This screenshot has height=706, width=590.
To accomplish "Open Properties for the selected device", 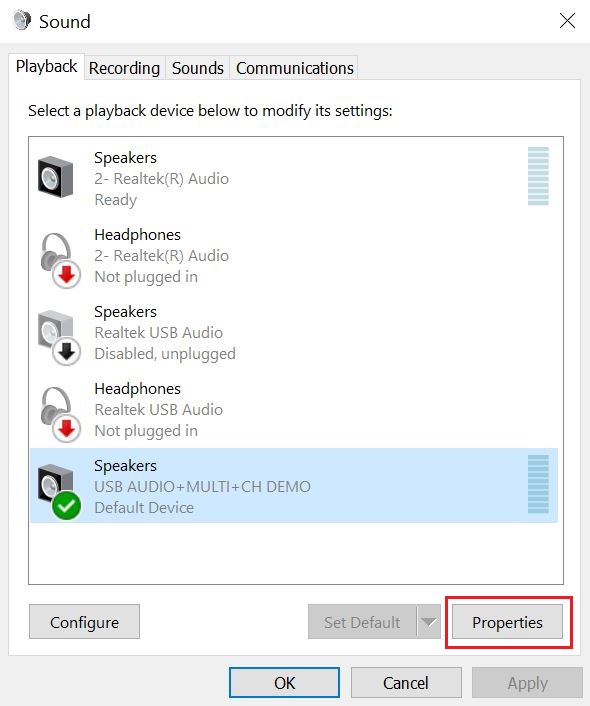I will coord(508,622).
